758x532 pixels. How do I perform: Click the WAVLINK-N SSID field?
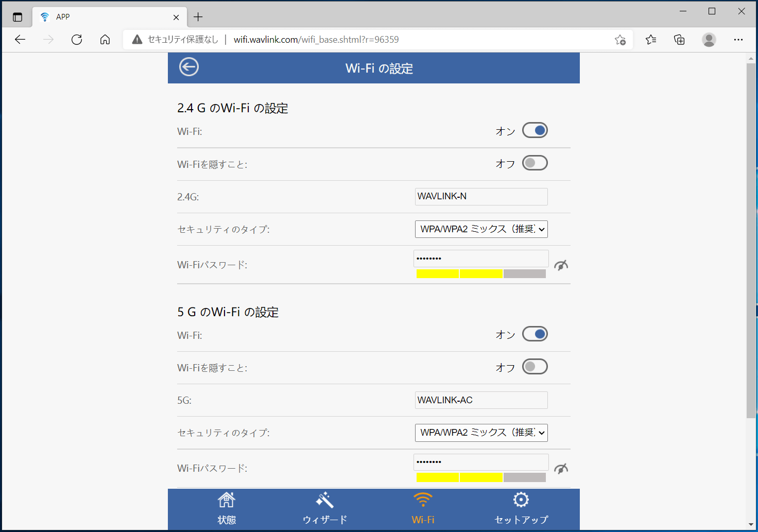[481, 197]
